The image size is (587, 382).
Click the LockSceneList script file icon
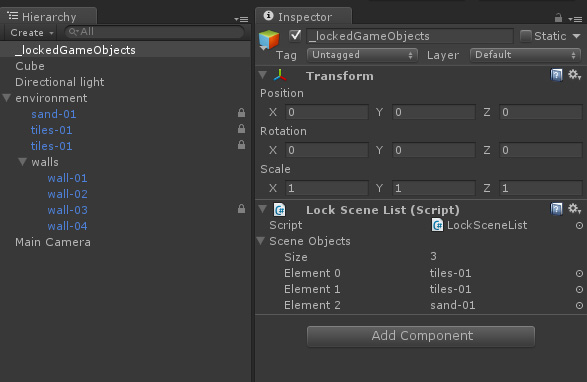pyautogui.click(x=437, y=225)
